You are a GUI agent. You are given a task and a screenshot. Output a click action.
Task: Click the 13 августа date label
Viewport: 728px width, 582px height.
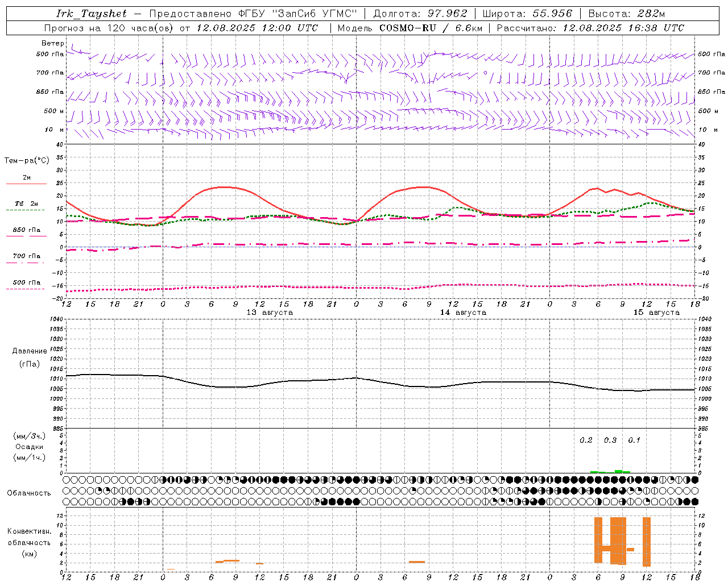[x=270, y=313]
